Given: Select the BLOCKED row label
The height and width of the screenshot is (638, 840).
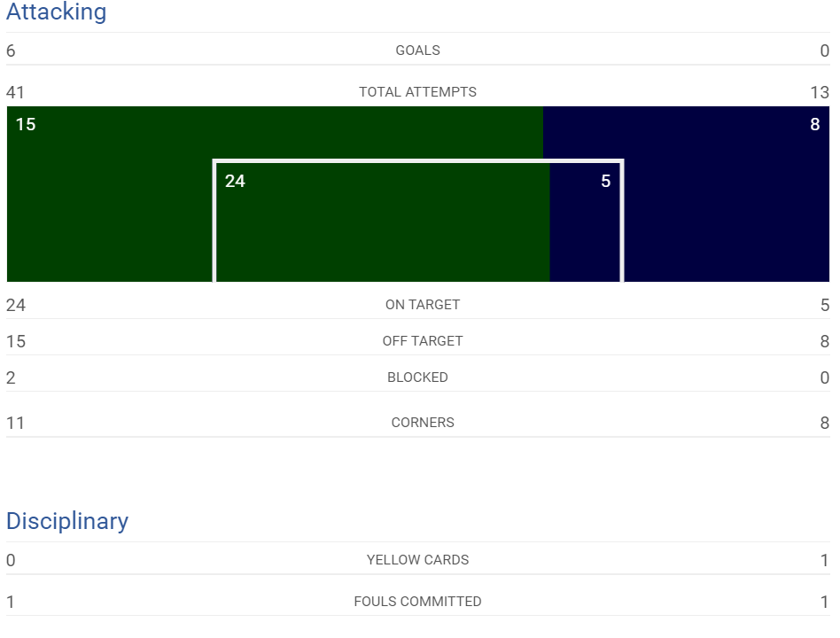Looking at the screenshot, I should pyautogui.click(x=418, y=377).
